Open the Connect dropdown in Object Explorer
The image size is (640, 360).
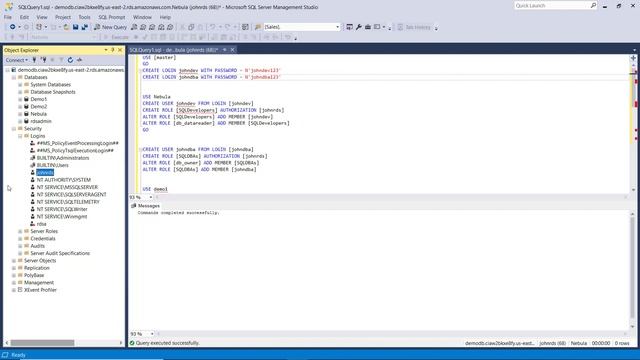pos(17,60)
